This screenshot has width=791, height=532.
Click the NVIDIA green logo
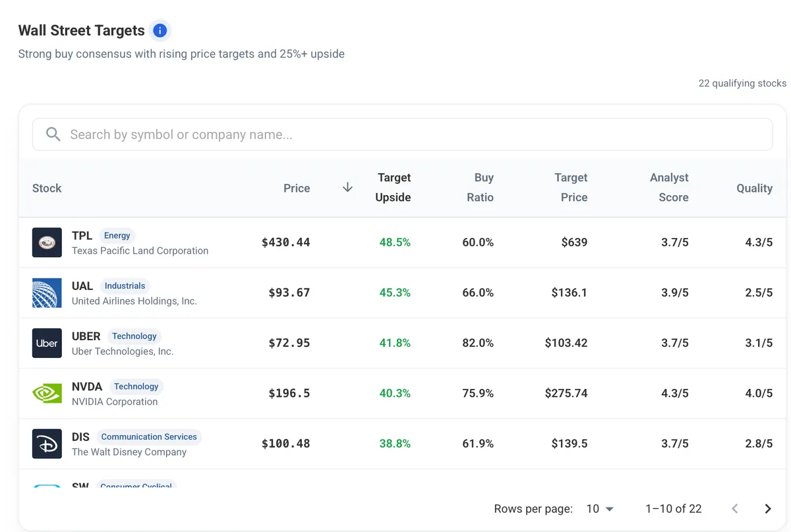47,394
